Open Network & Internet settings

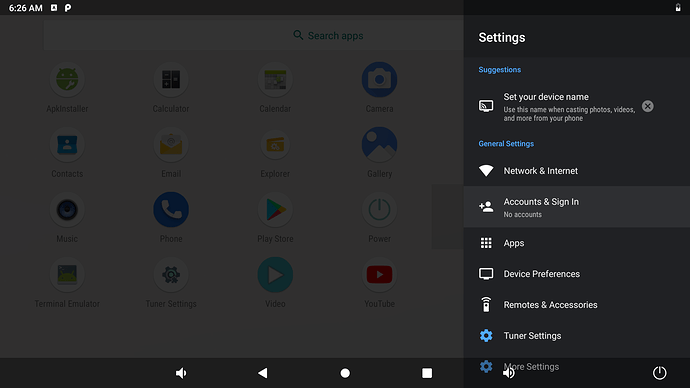point(576,171)
